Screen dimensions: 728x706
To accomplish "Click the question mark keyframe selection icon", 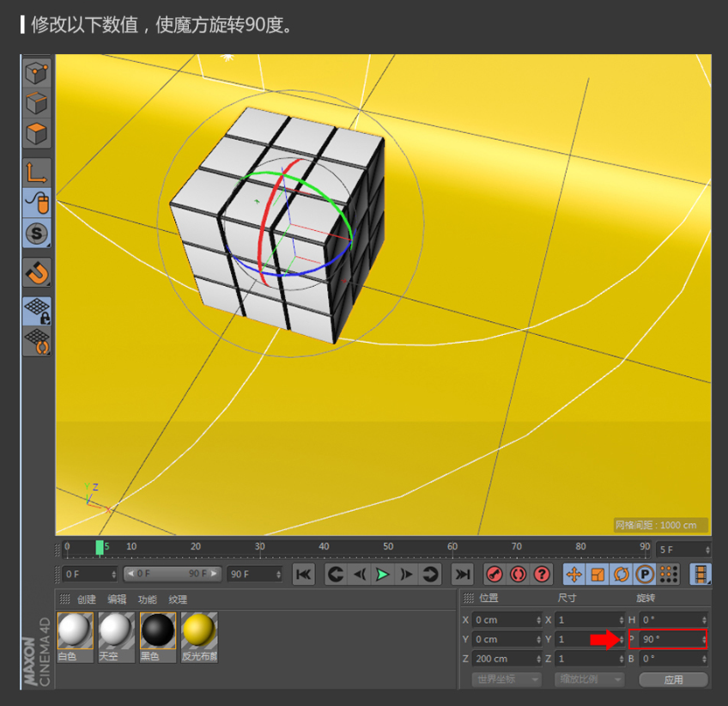I will [542, 574].
